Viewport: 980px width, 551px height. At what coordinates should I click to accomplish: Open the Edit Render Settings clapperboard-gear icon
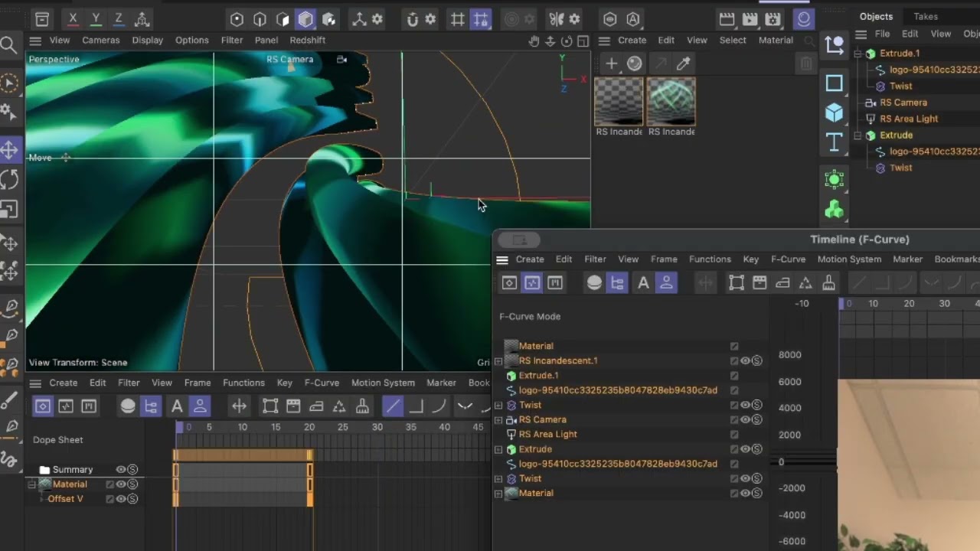click(773, 19)
